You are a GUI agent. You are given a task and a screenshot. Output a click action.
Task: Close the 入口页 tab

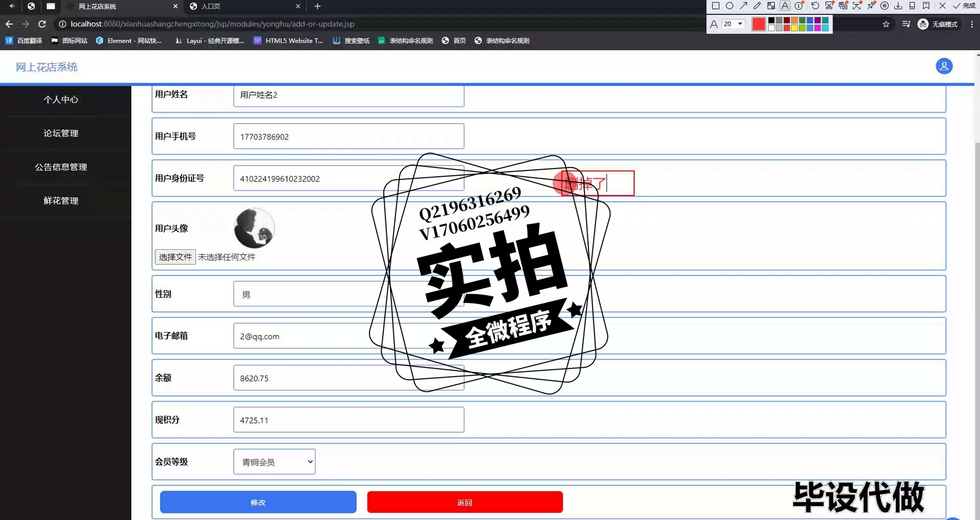(298, 6)
